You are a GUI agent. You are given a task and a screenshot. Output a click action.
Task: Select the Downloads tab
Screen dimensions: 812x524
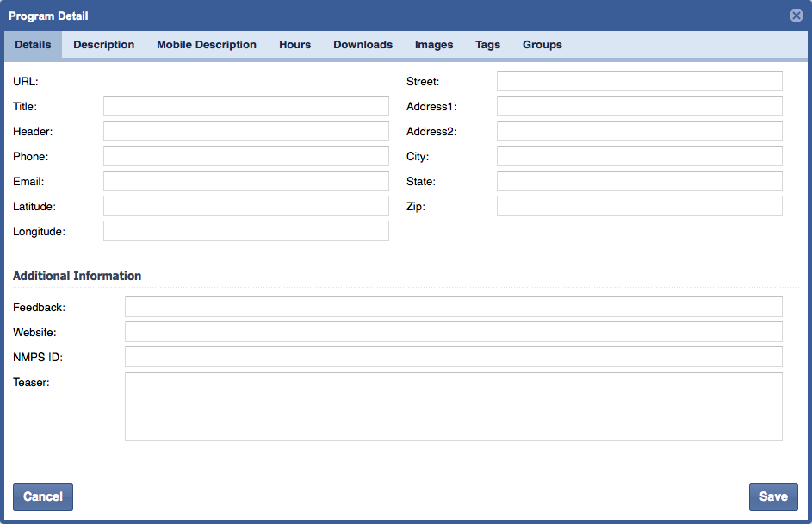pos(363,45)
